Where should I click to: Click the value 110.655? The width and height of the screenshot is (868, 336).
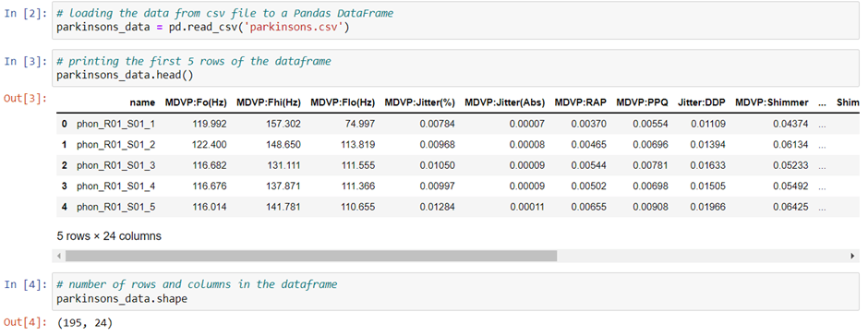[359, 207]
